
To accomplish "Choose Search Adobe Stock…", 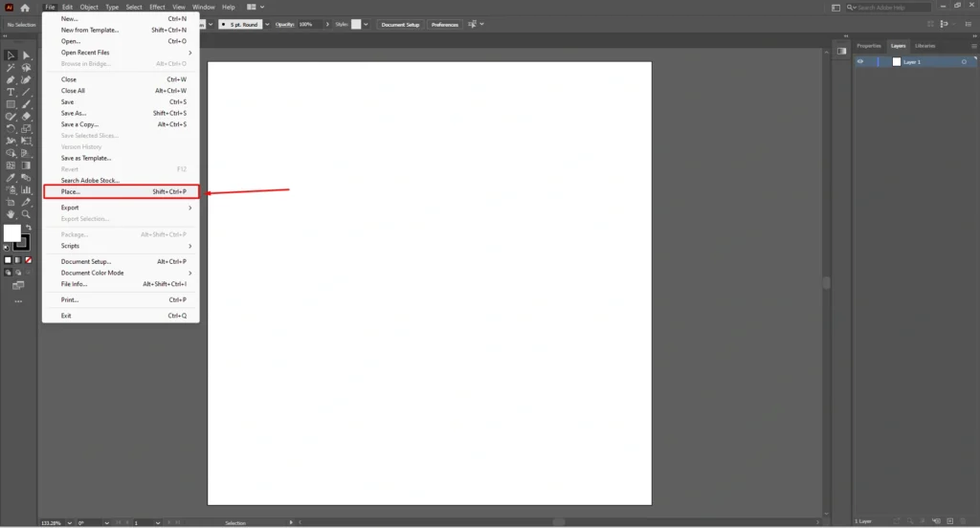I will pyautogui.click(x=121, y=181).
